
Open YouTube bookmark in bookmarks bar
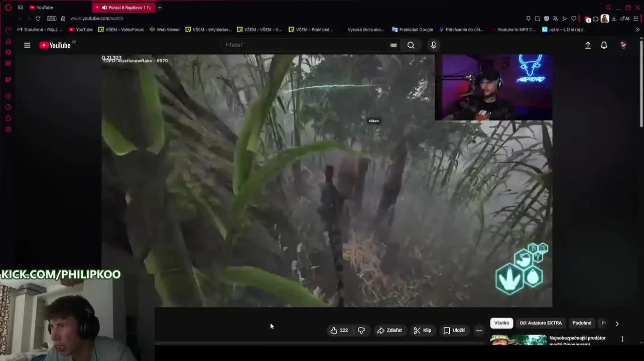[81, 30]
